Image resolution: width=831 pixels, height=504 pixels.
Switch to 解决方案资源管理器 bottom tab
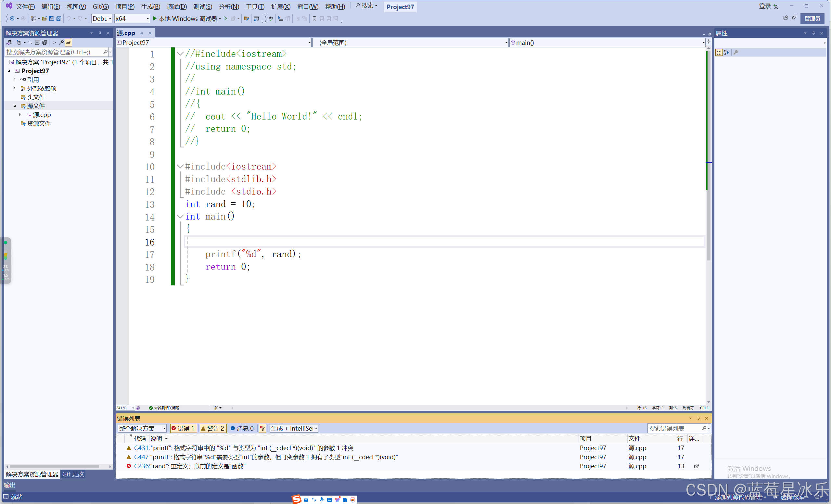click(32, 474)
